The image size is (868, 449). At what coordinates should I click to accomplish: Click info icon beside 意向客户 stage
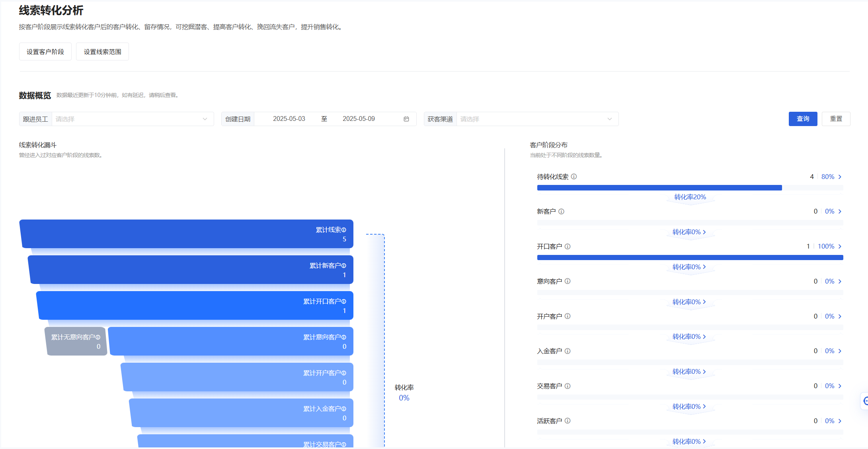pos(568,281)
